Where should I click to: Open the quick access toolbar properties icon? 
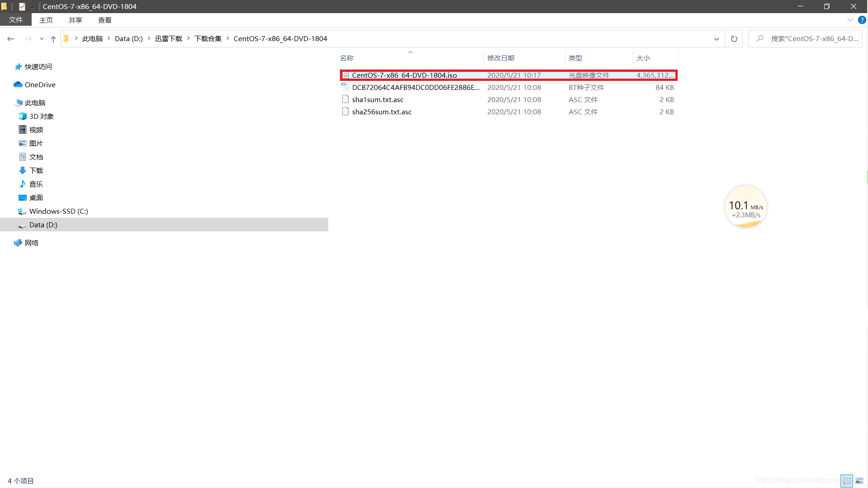click(22, 6)
